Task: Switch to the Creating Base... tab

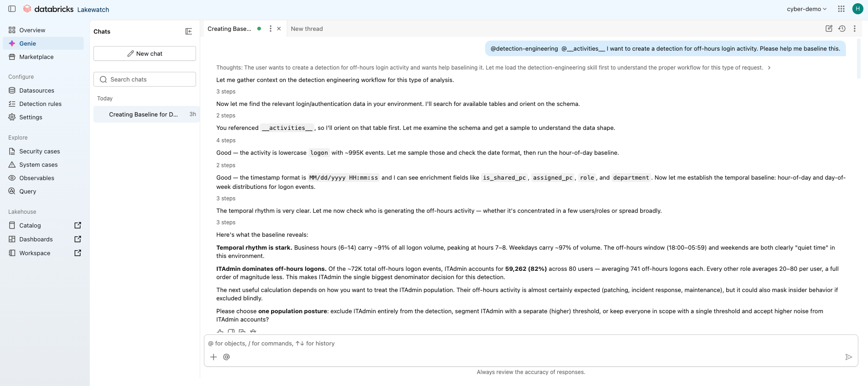Action: click(x=229, y=29)
